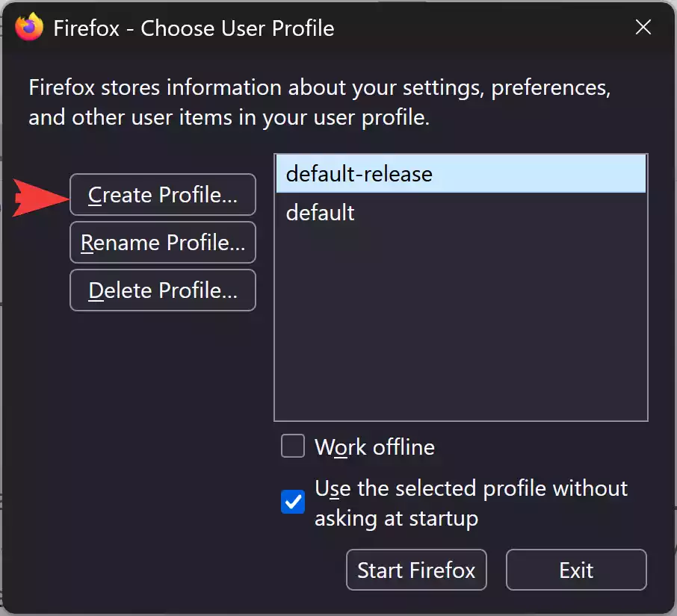
Task: Click the Firefox - Choose User Profile header icon
Action: tap(28, 28)
